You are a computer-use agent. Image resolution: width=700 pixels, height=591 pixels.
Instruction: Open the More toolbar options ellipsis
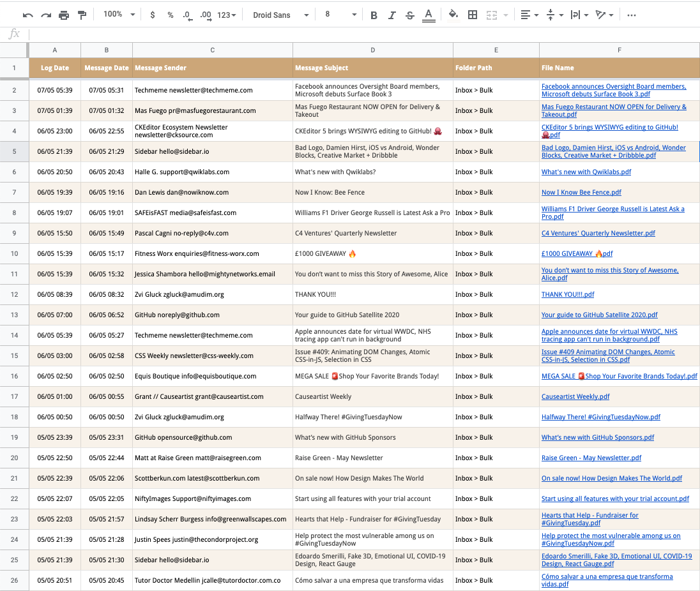click(631, 15)
